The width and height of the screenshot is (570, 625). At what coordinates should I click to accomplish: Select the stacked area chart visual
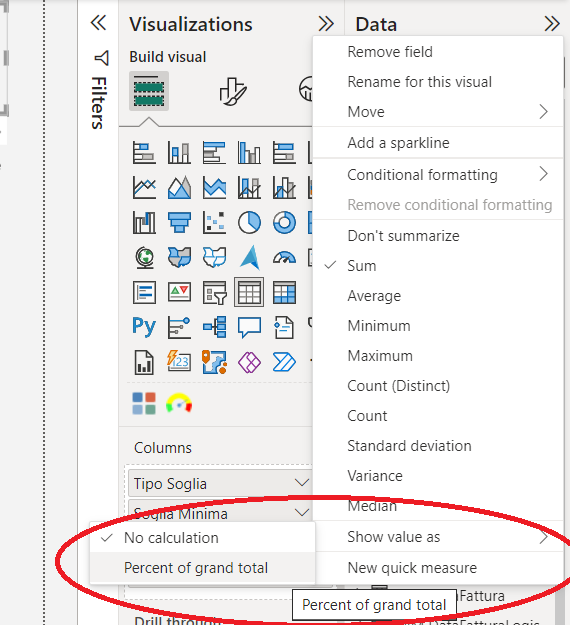pos(214,188)
